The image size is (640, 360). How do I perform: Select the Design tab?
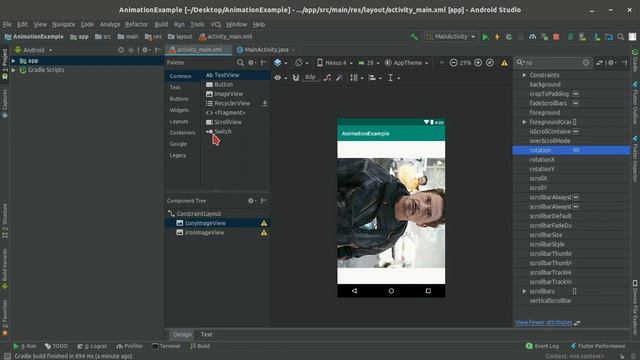coord(182,334)
